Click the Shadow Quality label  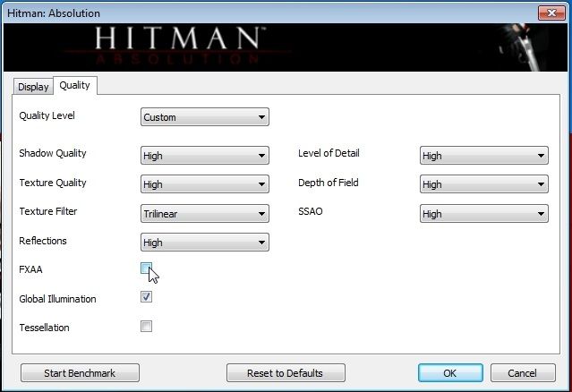pos(53,153)
